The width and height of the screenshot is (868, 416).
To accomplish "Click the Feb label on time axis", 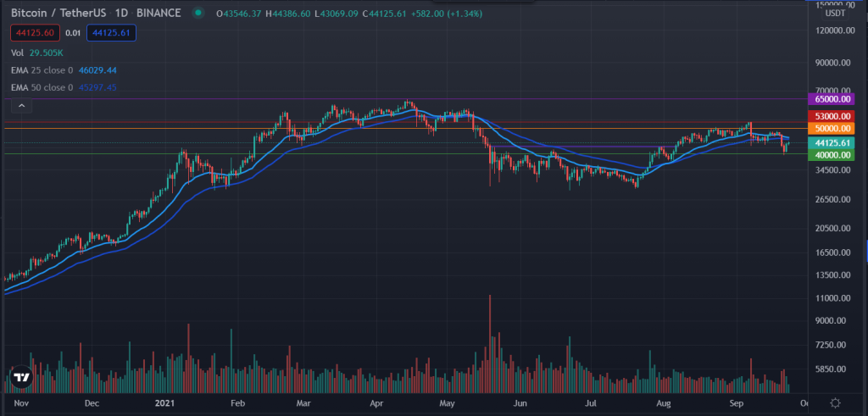I will (237, 402).
